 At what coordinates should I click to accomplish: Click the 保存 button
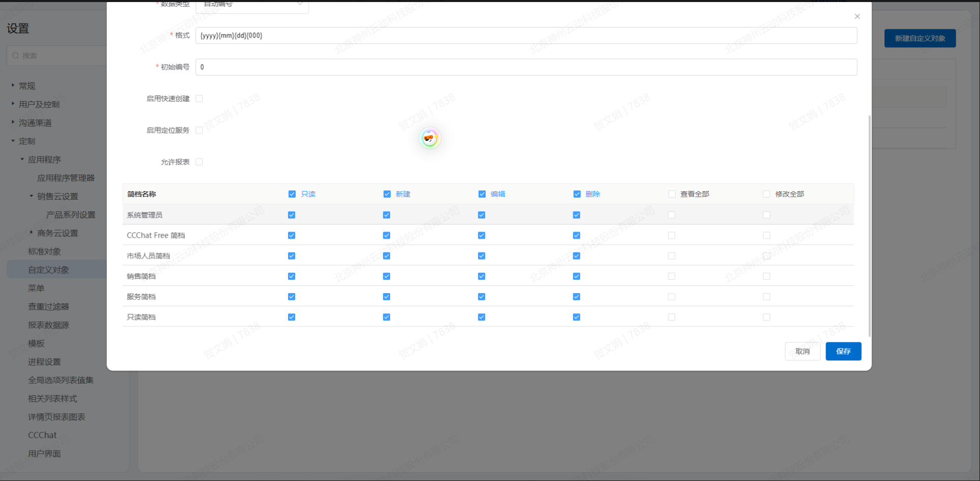[x=843, y=351]
